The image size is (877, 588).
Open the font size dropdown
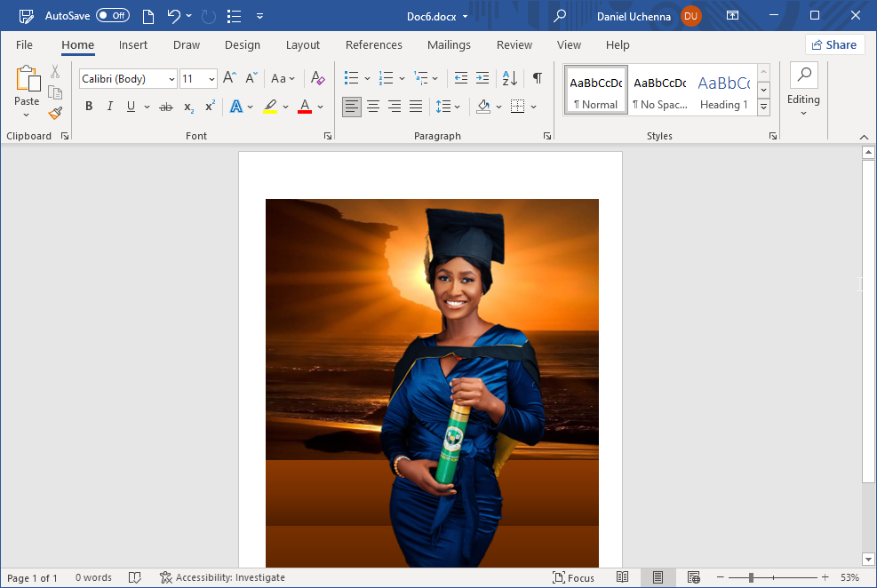point(211,79)
